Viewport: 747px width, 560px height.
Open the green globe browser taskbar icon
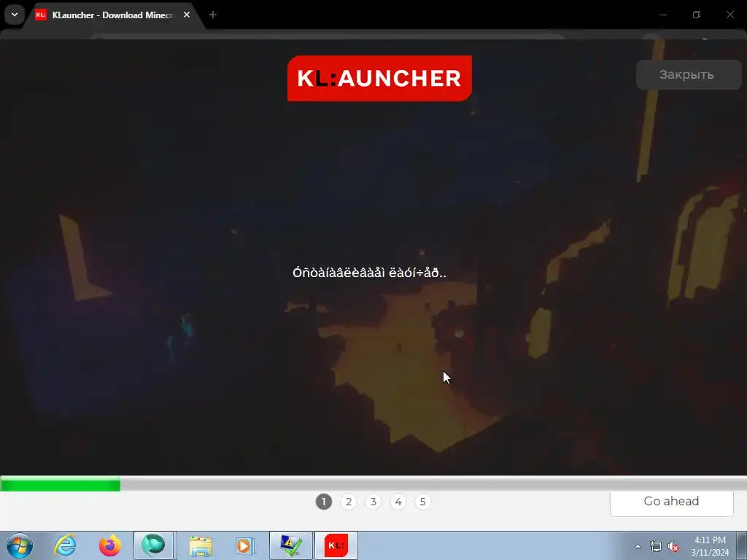[x=153, y=545]
